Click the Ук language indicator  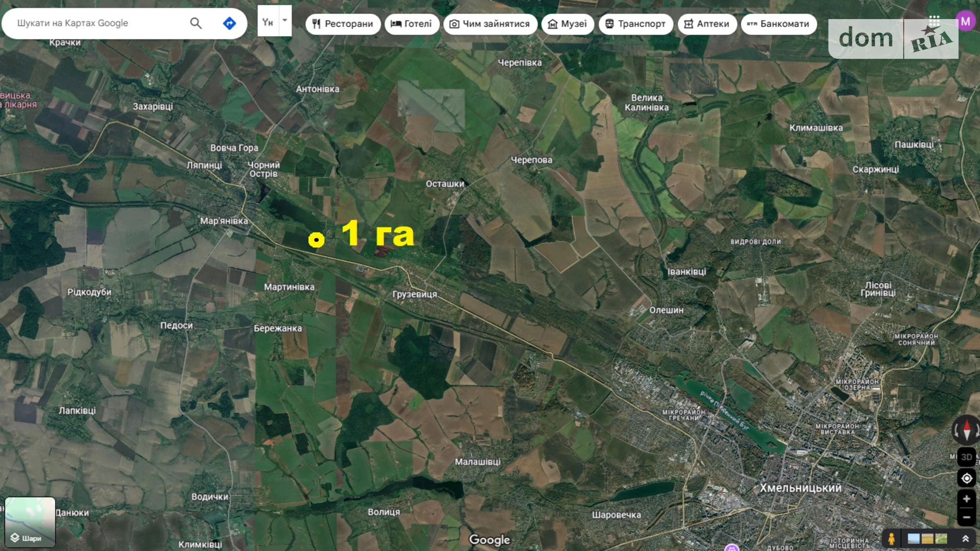268,22
